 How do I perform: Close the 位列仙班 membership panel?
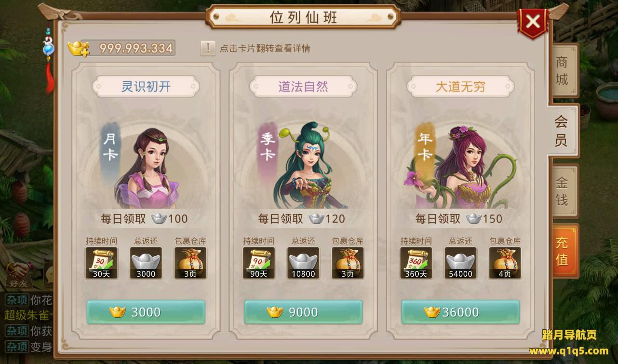(x=532, y=21)
